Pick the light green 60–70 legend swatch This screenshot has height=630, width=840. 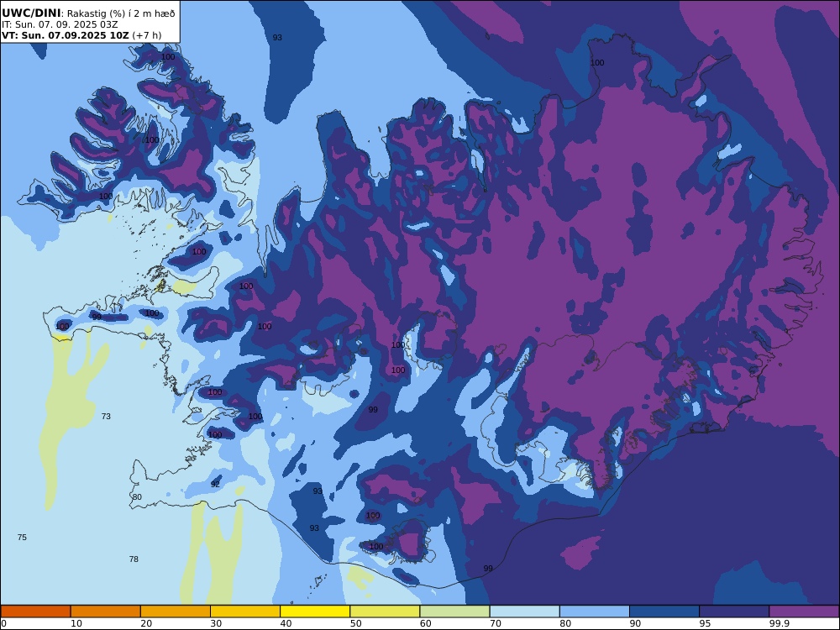click(x=454, y=612)
